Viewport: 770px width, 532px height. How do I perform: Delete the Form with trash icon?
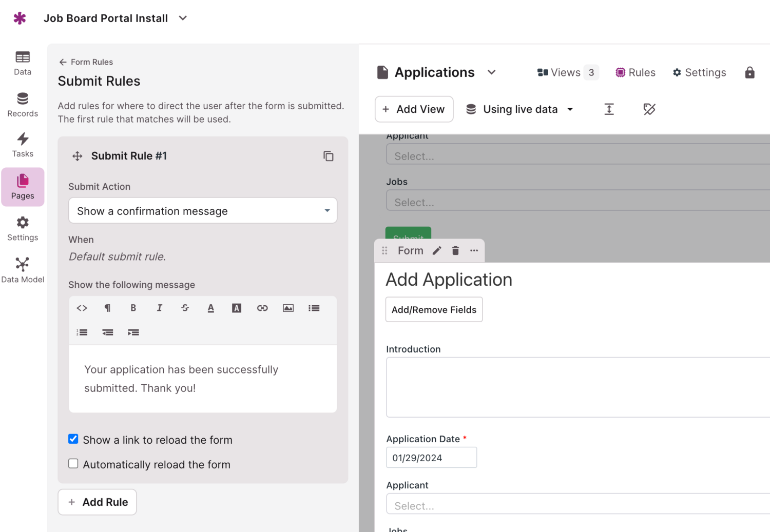(455, 251)
